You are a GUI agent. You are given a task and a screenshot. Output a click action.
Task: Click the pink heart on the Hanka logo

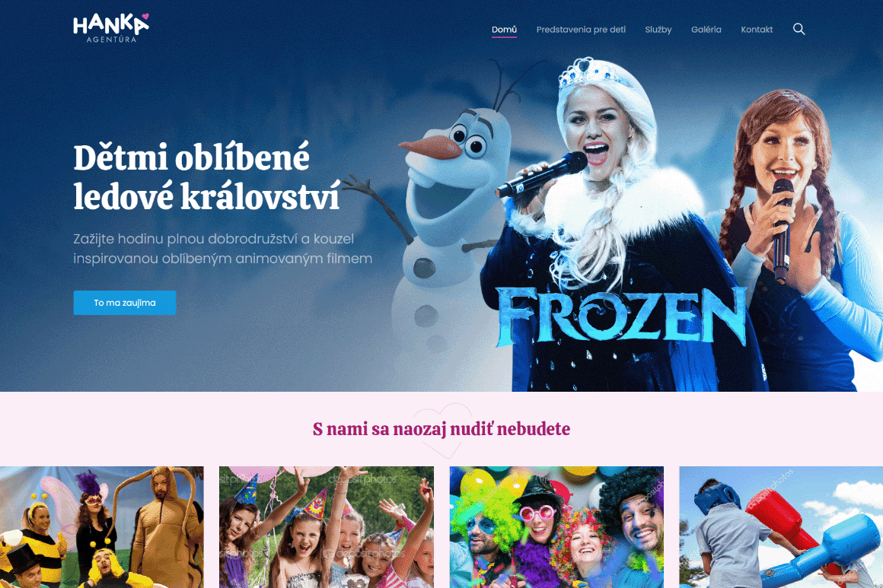145,16
